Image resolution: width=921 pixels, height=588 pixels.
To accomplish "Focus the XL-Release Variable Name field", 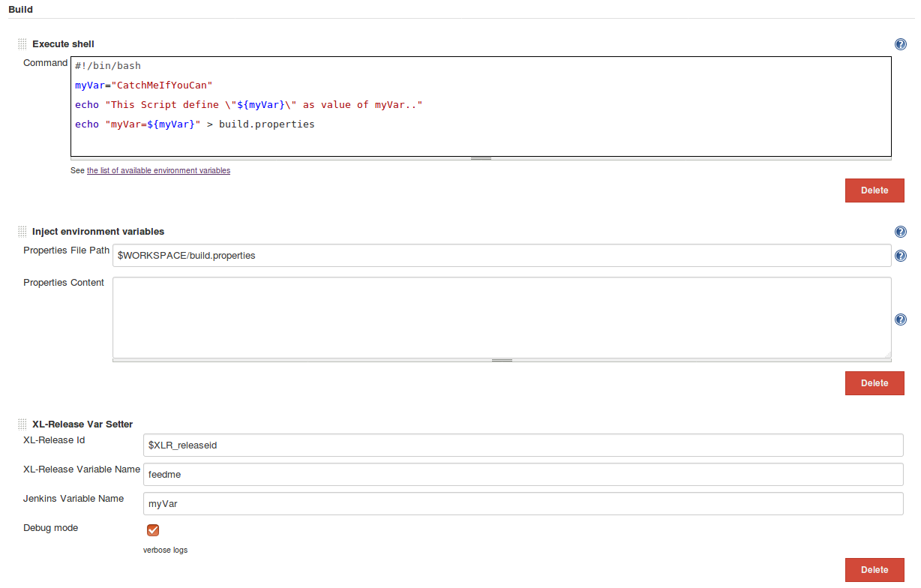I will [523, 475].
